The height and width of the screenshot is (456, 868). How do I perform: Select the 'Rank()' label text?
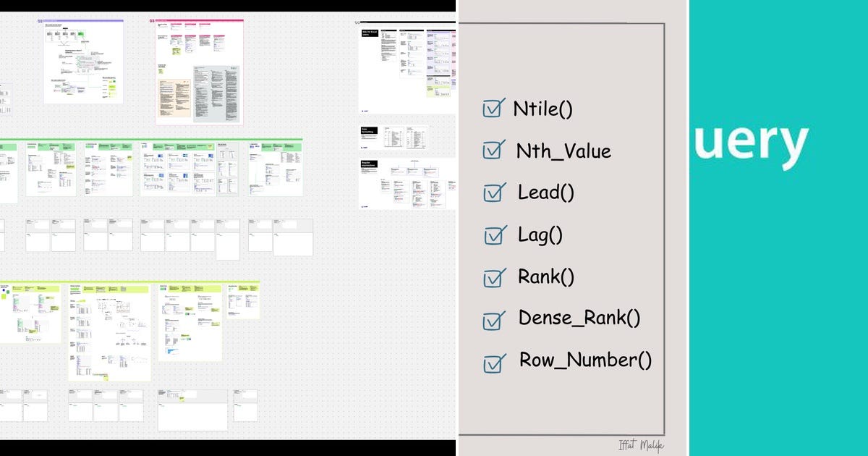(x=546, y=276)
